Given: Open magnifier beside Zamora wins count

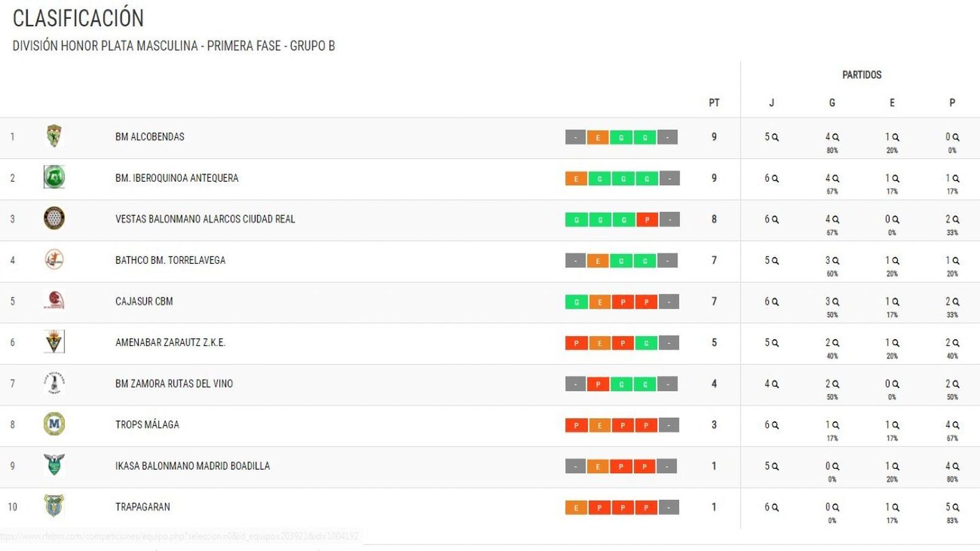Looking at the screenshot, I should 835,384.
